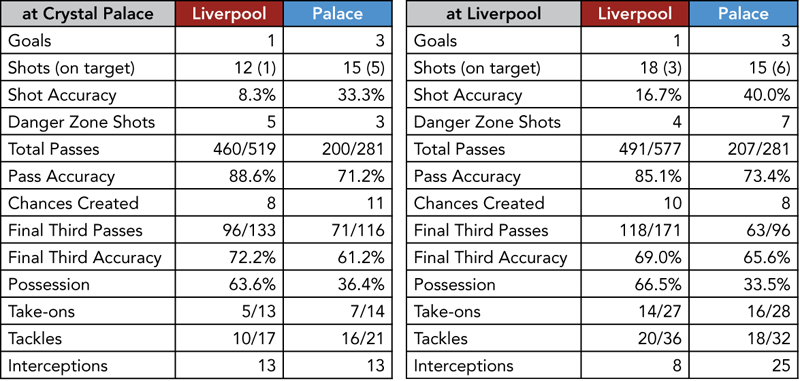800x381 pixels.
Task: Select the blue Palace header in right table
Action: pyautogui.click(x=743, y=14)
